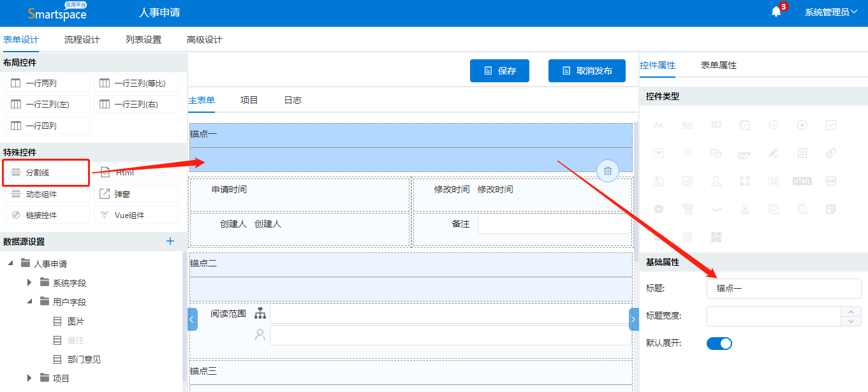
Task: Choose the radio button control type
Action: 802,125
